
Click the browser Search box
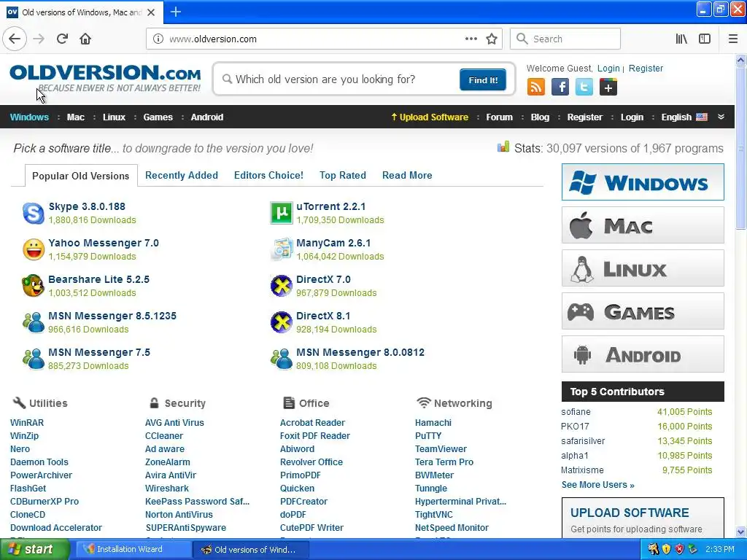pos(565,39)
